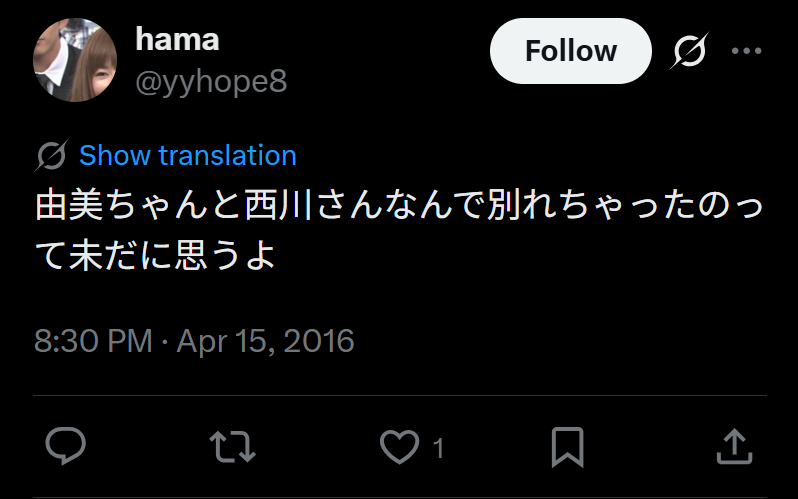Screen dimensions: 798x499
Task: Click 由美ちゃん in the tweet text
Action: pos(122,207)
